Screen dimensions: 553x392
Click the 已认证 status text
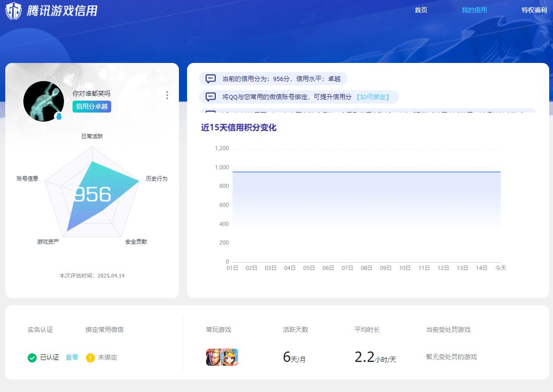(x=49, y=358)
